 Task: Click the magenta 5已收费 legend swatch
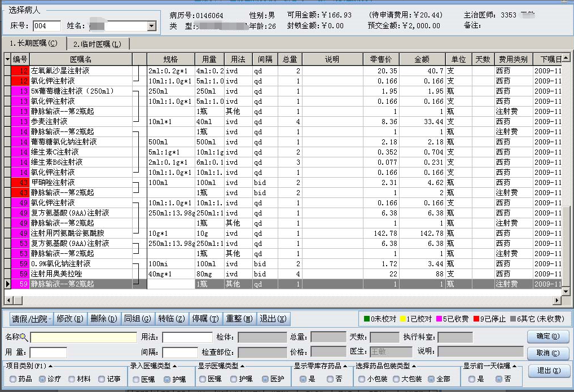[x=439, y=319]
